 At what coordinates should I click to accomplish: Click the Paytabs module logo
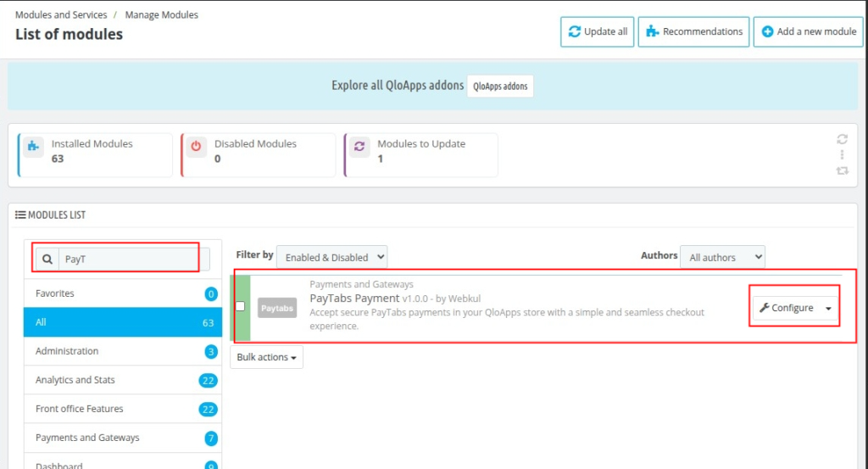click(277, 308)
